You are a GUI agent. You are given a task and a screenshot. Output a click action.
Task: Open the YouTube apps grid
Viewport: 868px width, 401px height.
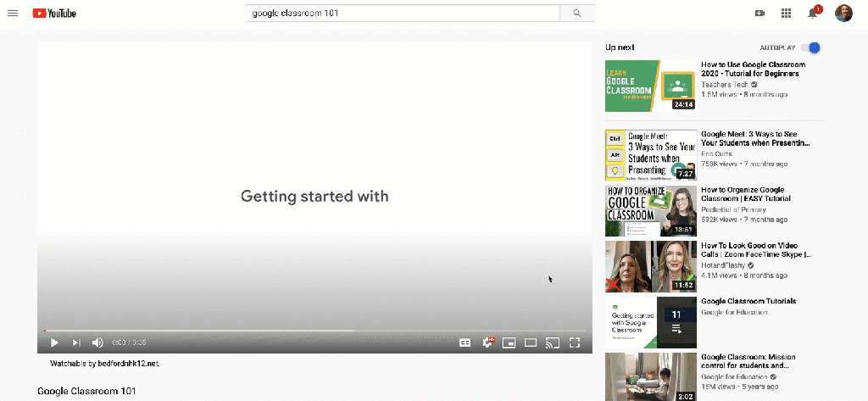[x=786, y=13]
